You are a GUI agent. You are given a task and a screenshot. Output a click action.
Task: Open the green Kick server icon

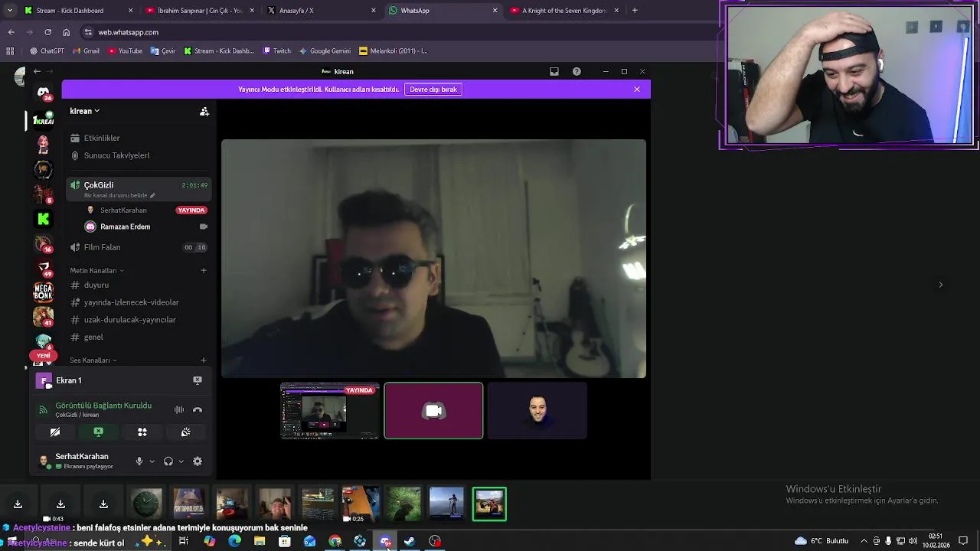coord(44,219)
